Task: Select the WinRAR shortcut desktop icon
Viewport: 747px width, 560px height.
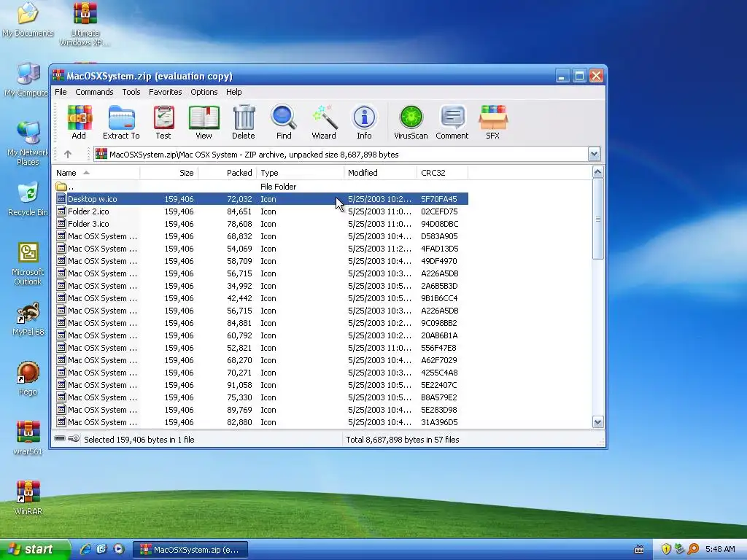Action: coord(28,498)
